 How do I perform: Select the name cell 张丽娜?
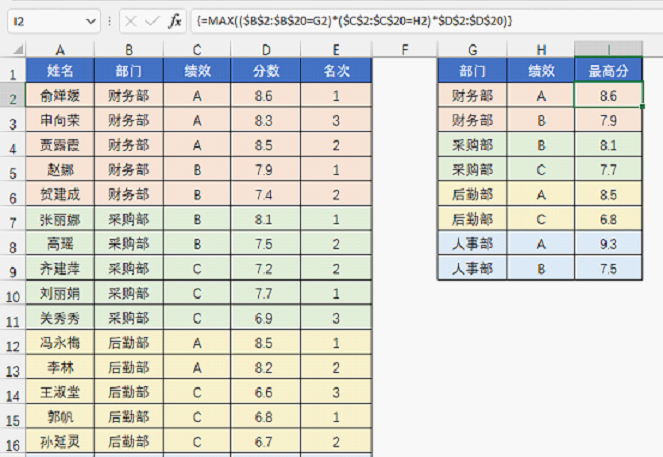pyautogui.click(x=60, y=219)
